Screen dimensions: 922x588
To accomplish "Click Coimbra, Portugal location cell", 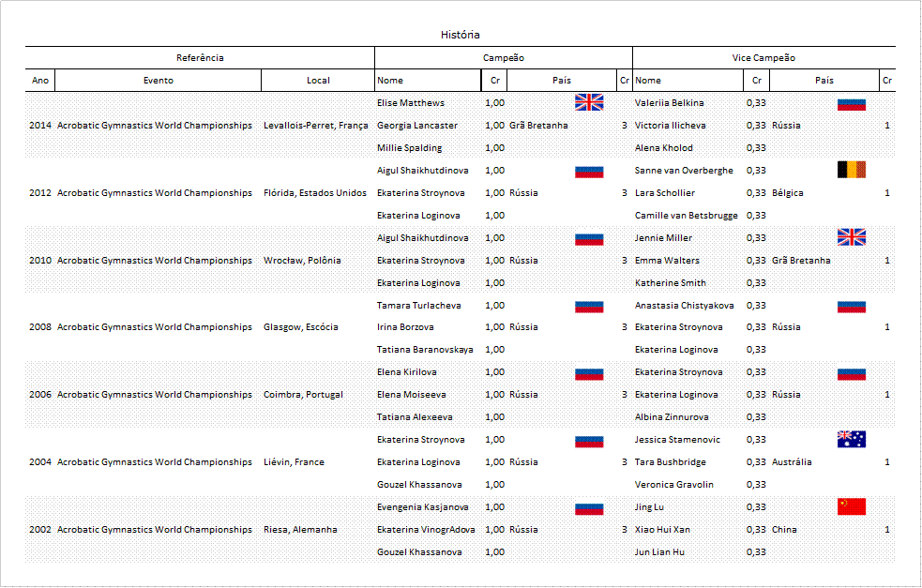I will pyautogui.click(x=303, y=395).
